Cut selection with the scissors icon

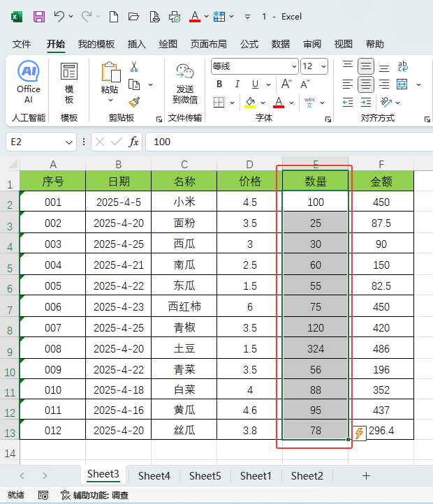134,66
